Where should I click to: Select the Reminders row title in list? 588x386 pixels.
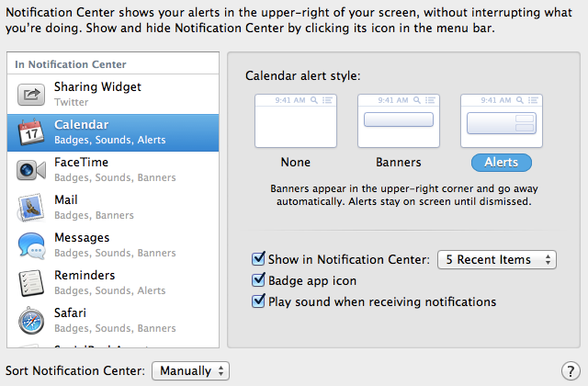(x=85, y=275)
